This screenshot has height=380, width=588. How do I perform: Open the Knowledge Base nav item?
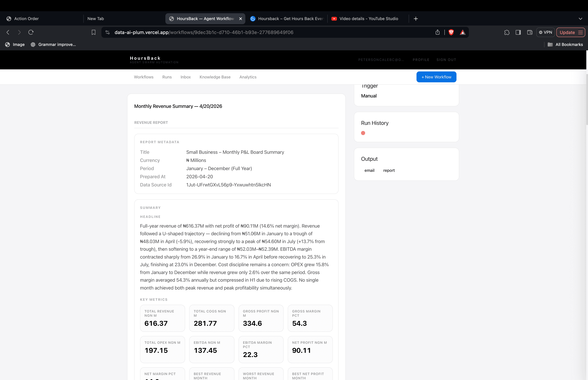[215, 77]
